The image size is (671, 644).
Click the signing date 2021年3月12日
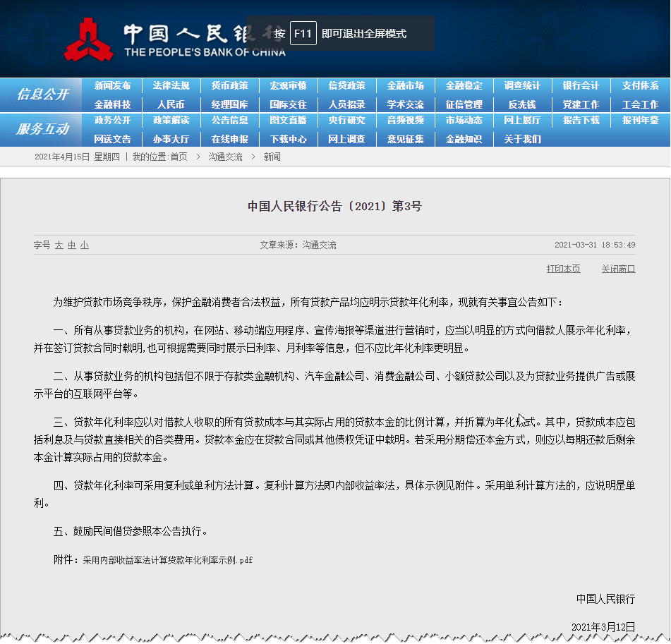pyautogui.click(x=603, y=627)
